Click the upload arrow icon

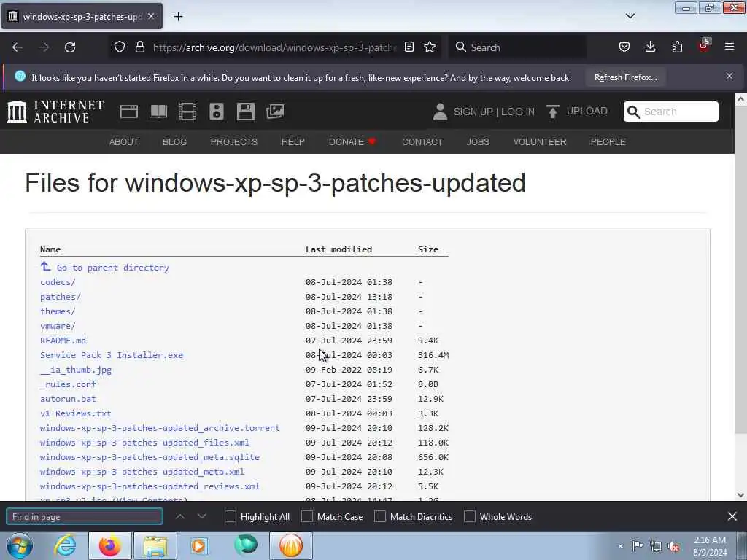click(x=553, y=112)
